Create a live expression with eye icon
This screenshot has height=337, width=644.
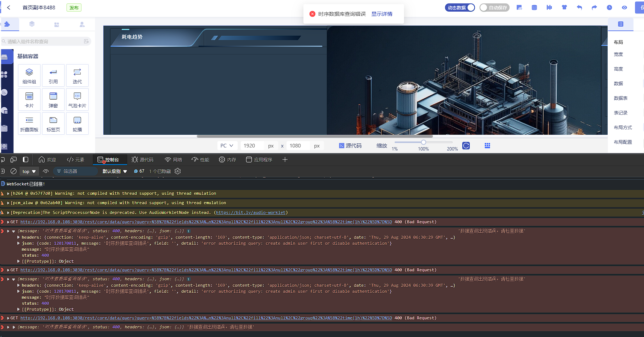[x=46, y=171]
